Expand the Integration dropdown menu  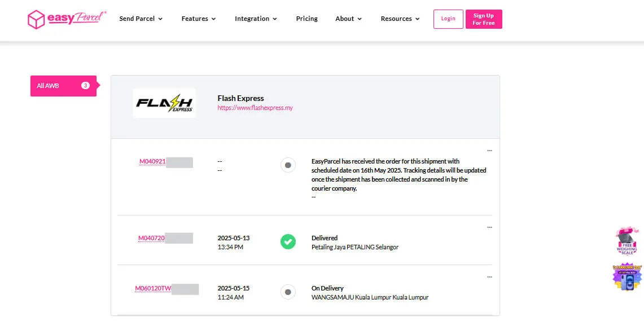coord(256,19)
